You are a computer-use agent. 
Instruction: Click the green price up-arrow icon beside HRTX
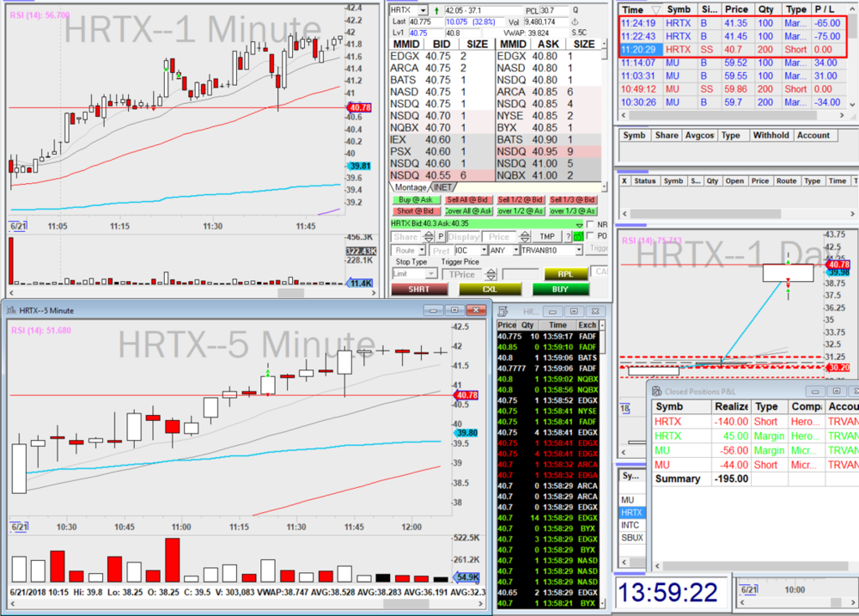point(437,9)
